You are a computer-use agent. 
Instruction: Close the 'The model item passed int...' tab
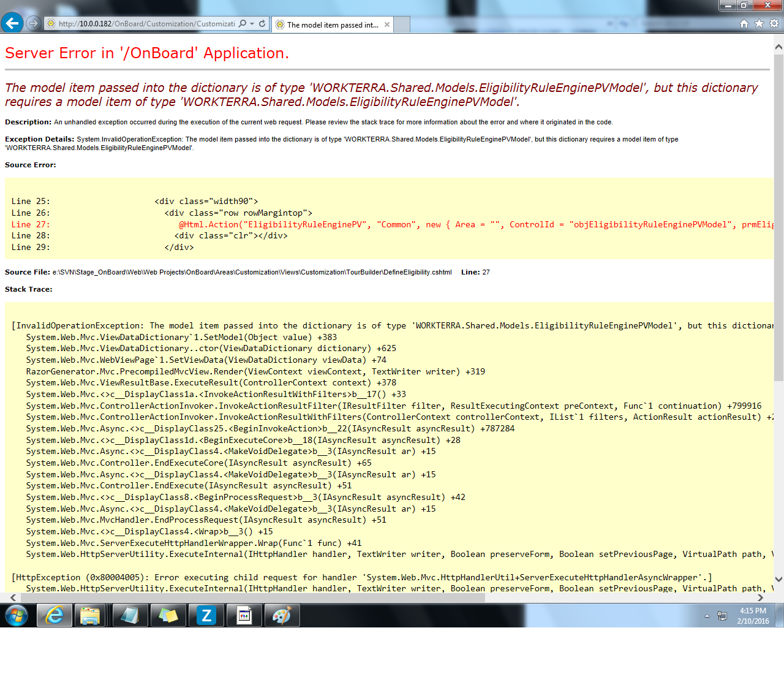tap(387, 25)
